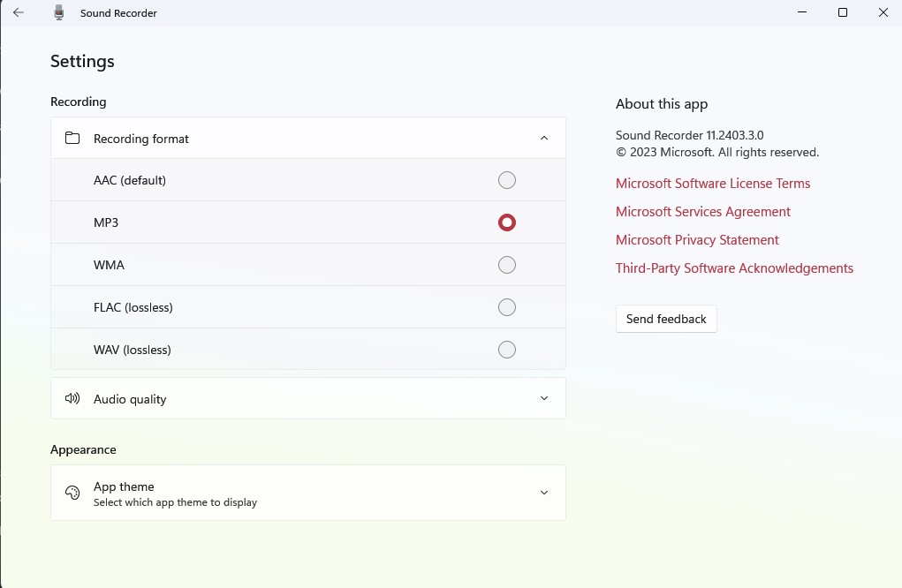The image size is (902, 588).
Task: Click the 'AAC (default)' label text
Action: tap(130, 180)
